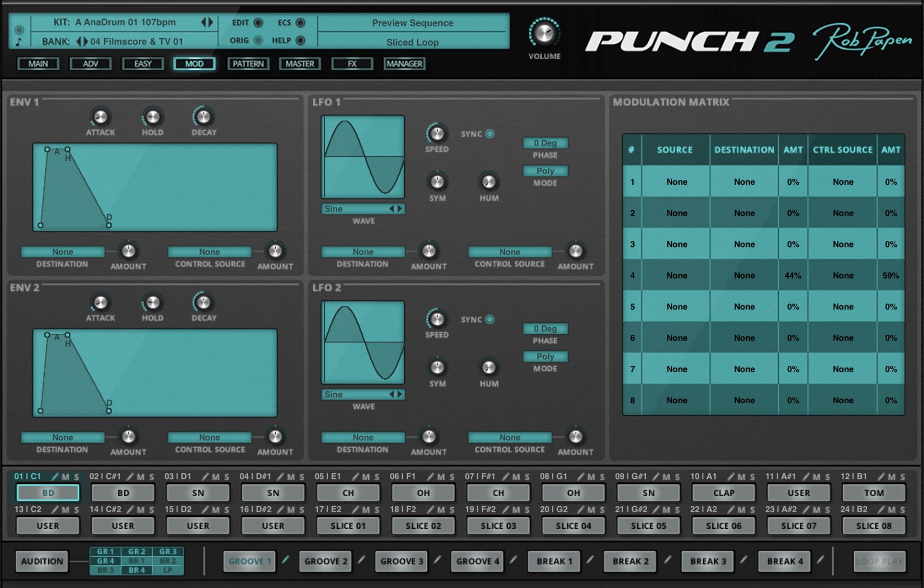The width and height of the screenshot is (924, 588).
Task: Click the pencil edit icon next to Break 4
Action: [821, 559]
